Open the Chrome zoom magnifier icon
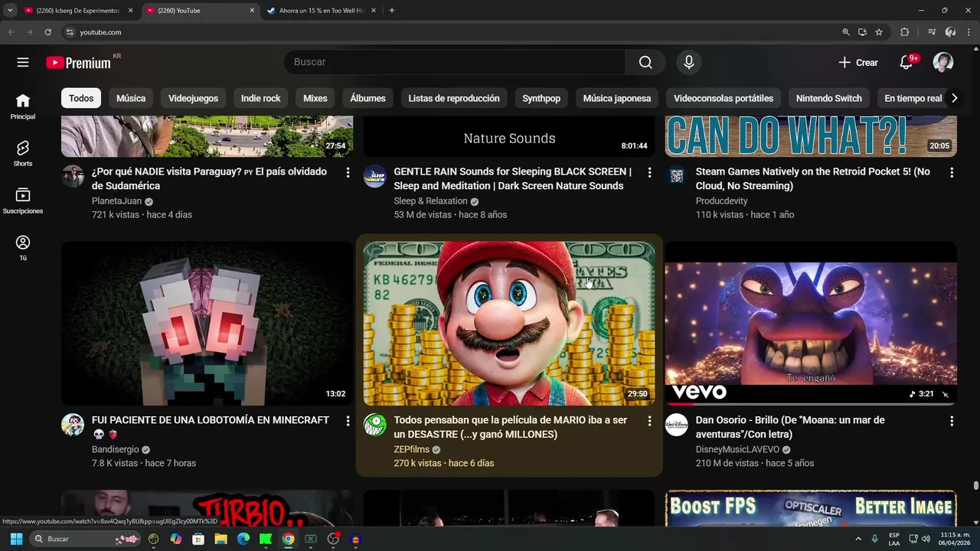 [846, 32]
